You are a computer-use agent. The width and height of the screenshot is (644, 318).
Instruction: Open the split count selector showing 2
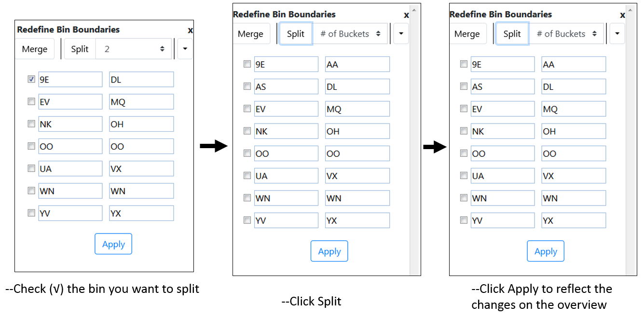134,49
